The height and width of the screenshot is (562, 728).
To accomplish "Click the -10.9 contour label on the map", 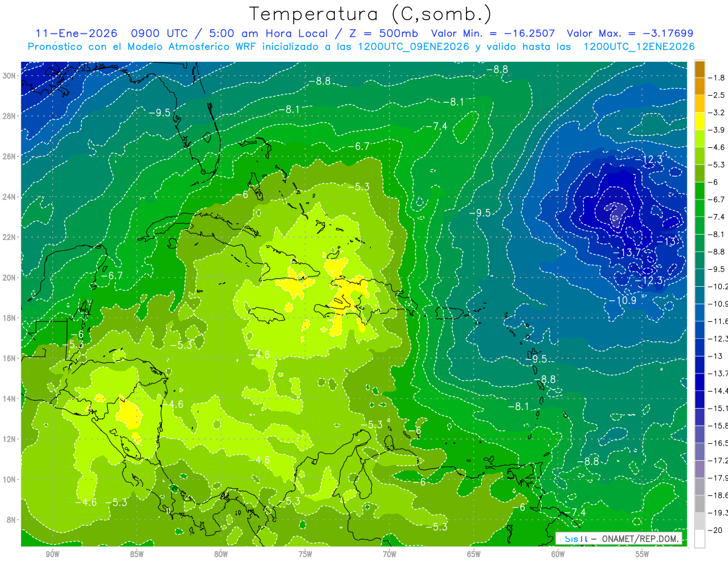I will 622,300.
